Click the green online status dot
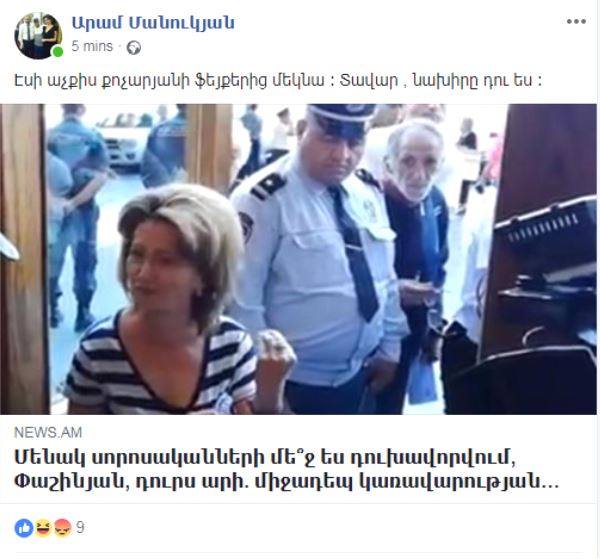This screenshot has width=600, height=559. point(57,52)
